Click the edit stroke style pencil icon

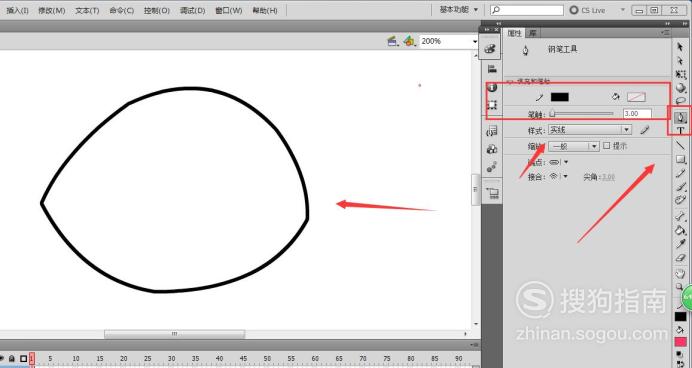tap(645, 130)
